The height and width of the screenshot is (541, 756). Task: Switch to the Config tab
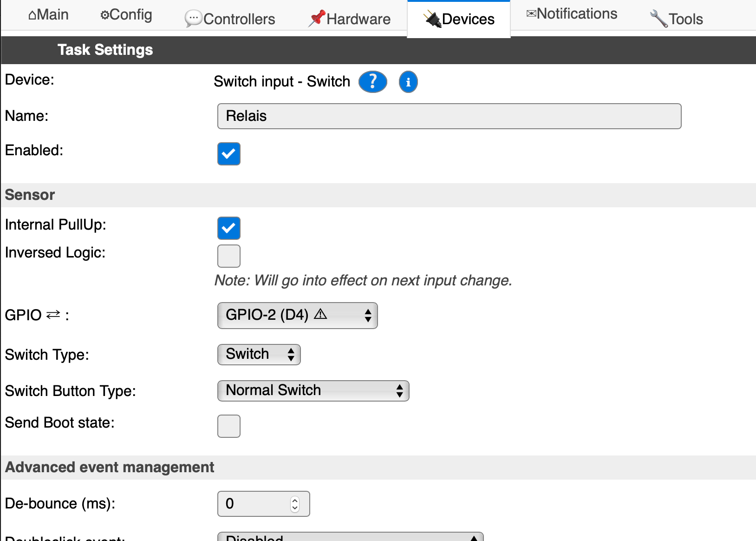coord(126,14)
